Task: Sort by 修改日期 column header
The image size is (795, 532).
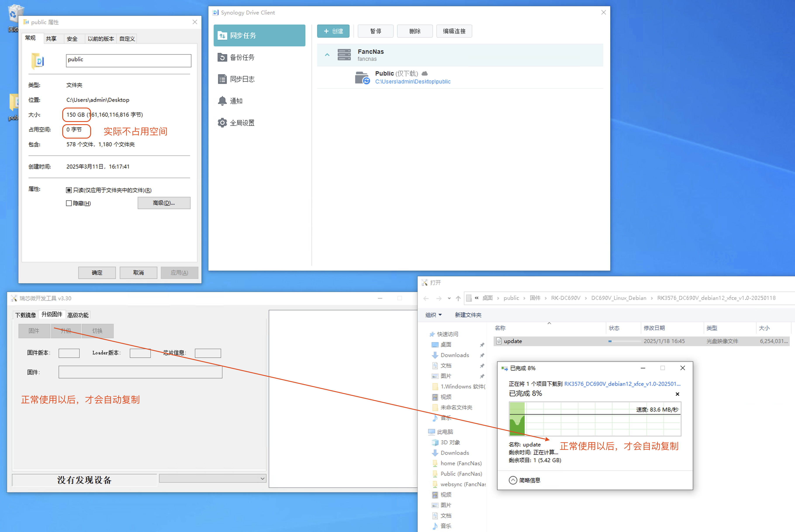Action: 654,328
